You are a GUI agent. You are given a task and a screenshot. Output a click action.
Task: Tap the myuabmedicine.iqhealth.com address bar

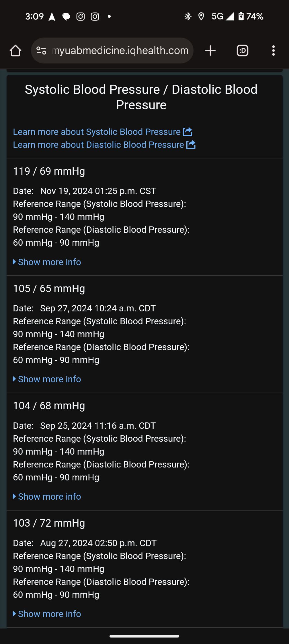coord(120,51)
